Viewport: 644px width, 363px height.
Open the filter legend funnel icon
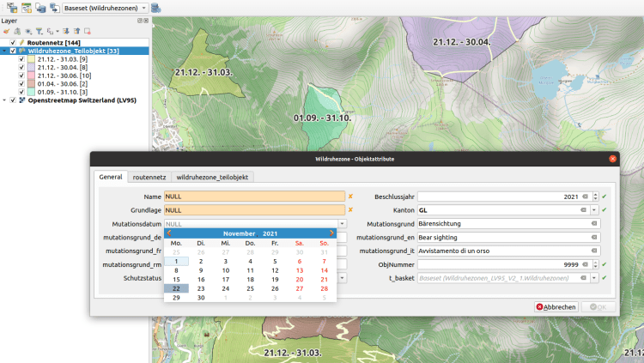(x=39, y=31)
